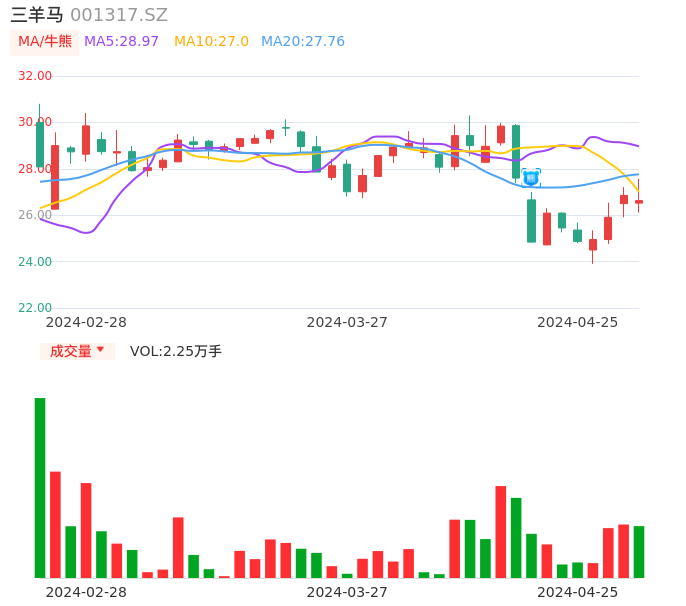Click the 28.00 price axis label

tap(35, 169)
